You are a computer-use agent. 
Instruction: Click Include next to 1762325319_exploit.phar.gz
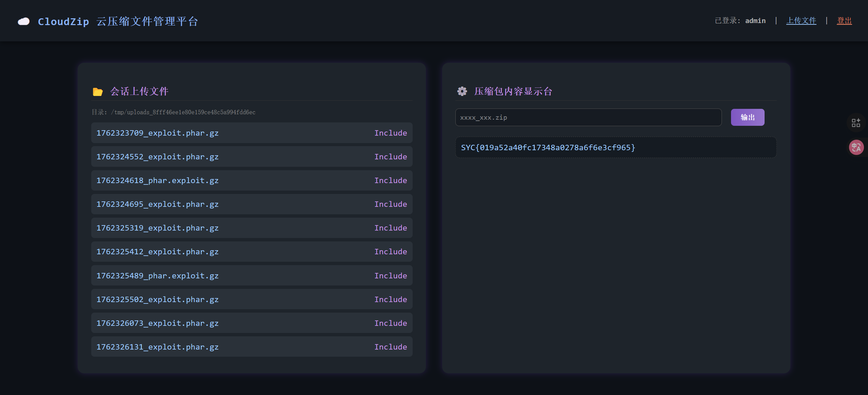[x=390, y=228]
